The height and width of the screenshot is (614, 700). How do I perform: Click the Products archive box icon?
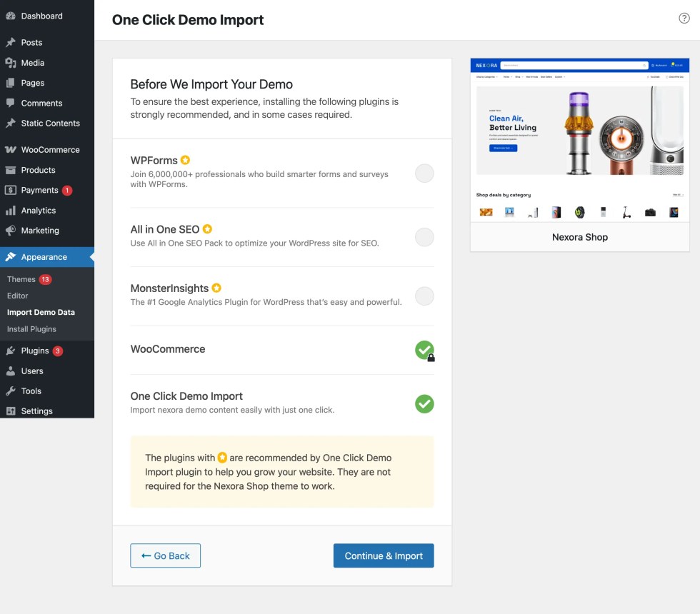point(11,170)
